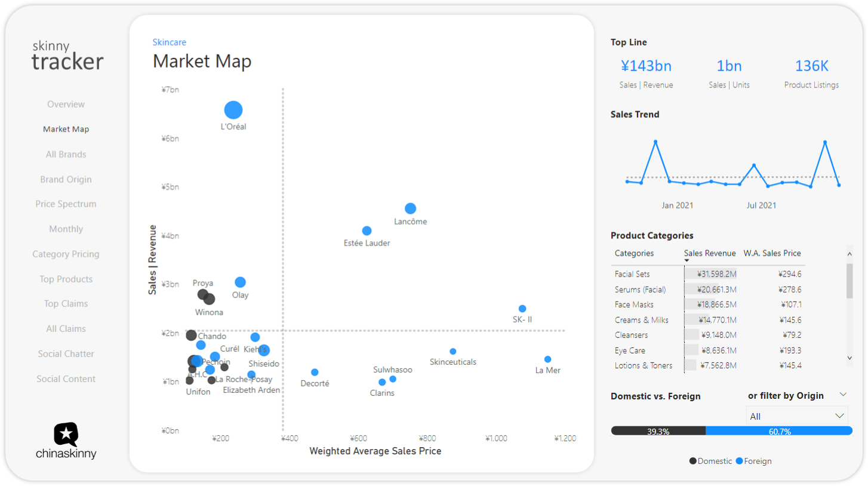
Task: Click the last peak on Sales Trend line
Action: [825, 142]
